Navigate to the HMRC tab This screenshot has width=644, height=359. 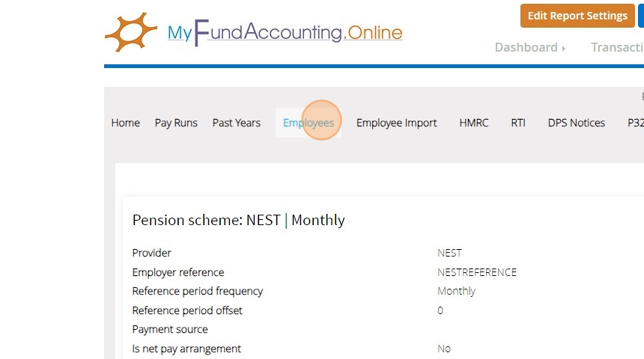473,123
